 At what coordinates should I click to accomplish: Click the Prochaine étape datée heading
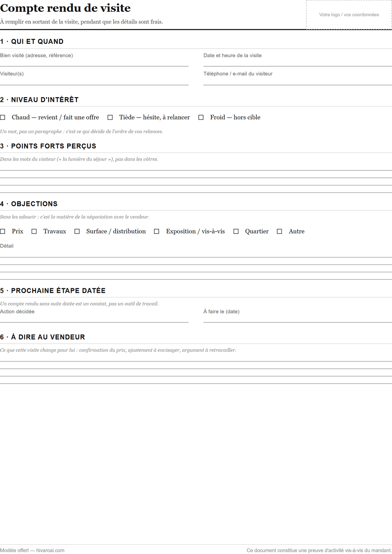point(53,291)
